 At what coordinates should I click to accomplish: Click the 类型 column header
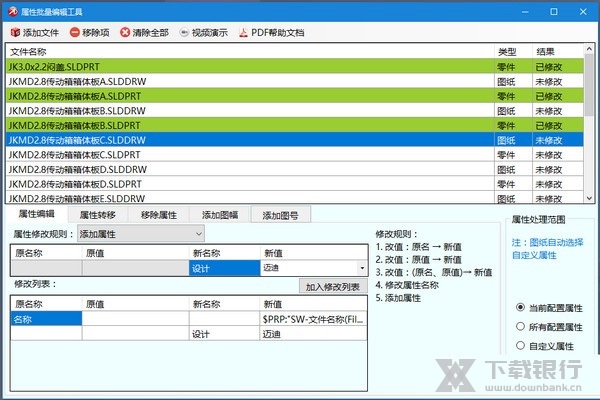[x=513, y=52]
